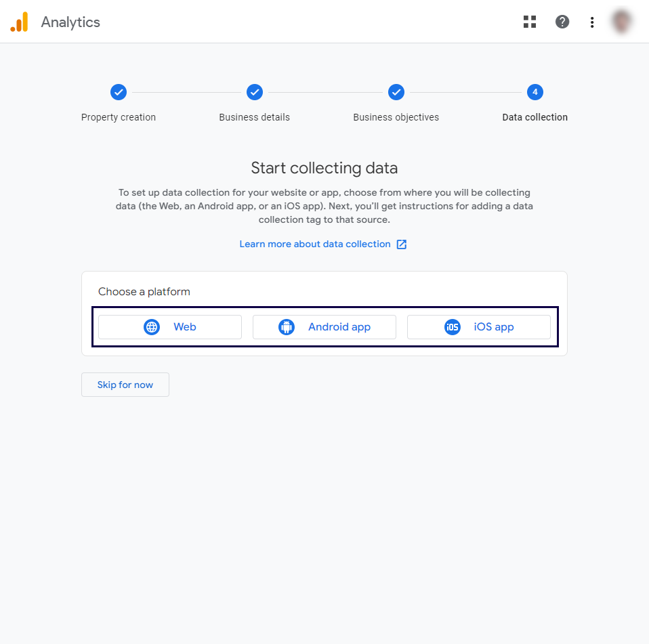Click the external link icon beside Learn more
This screenshot has width=649, height=644.
pyautogui.click(x=402, y=244)
